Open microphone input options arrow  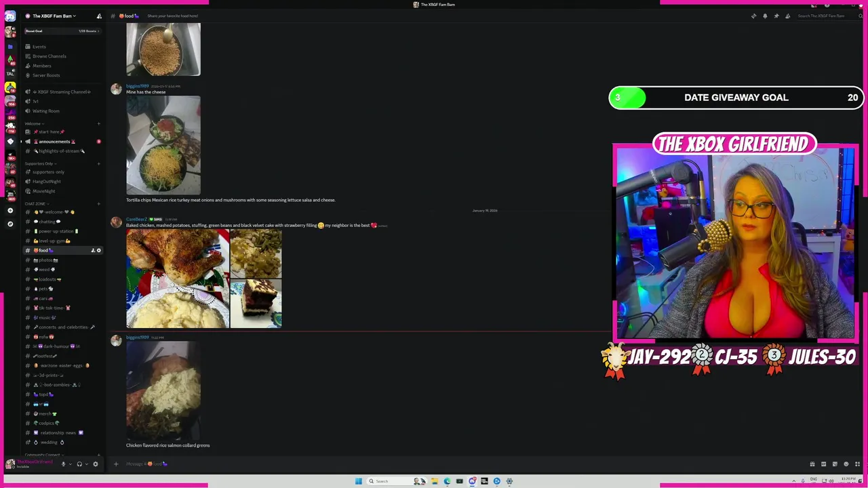pyautogui.click(x=69, y=464)
